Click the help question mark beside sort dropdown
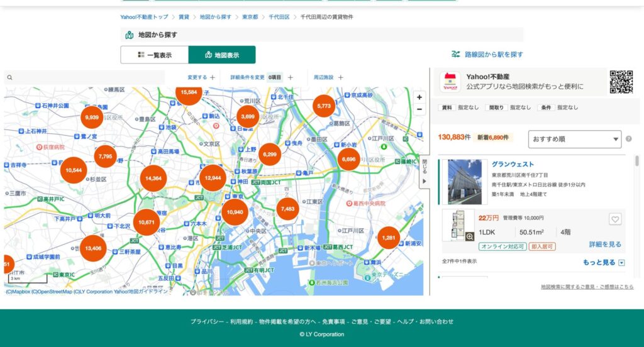Screen dimensions: 644x347 tap(628, 139)
